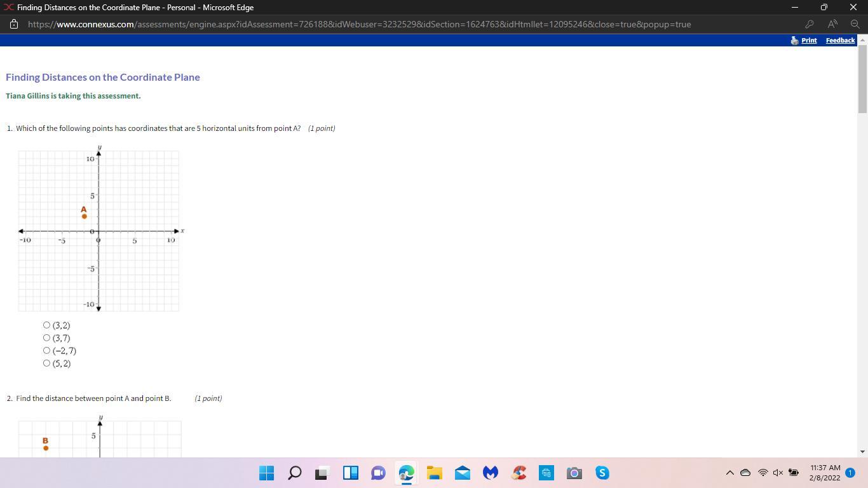Expand the hidden system tray icons
The width and height of the screenshot is (868, 488).
pos(729,473)
